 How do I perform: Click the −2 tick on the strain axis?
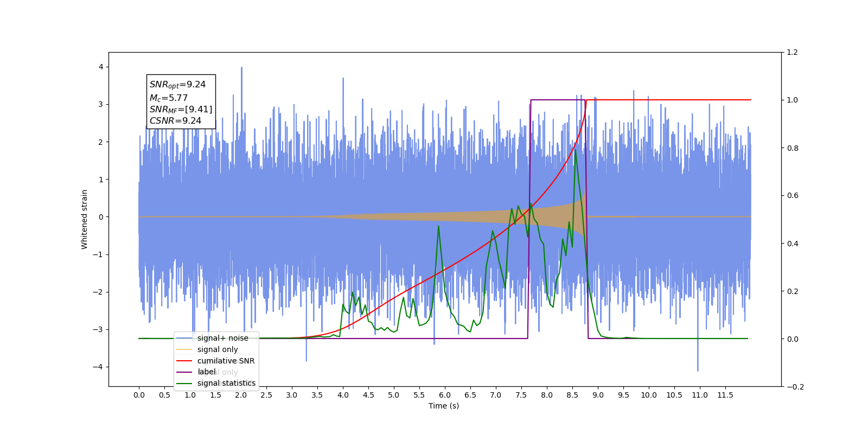coord(98,292)
